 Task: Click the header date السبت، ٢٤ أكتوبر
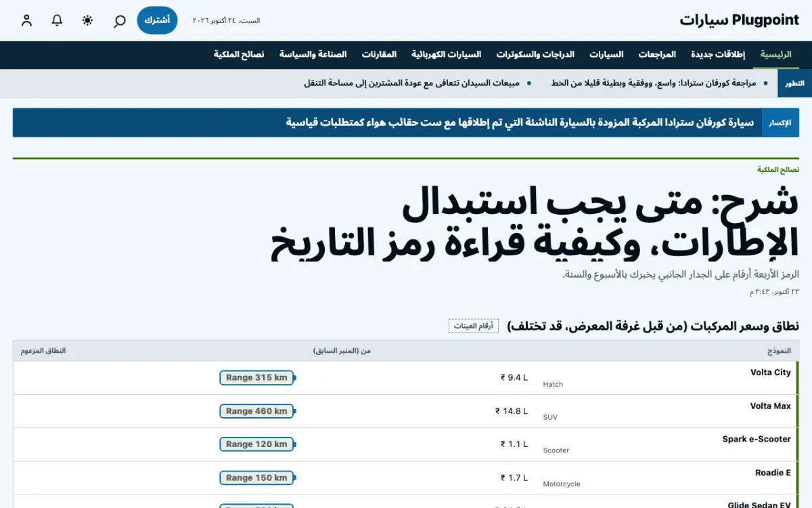pyautogui.click(x=226, y=21)
